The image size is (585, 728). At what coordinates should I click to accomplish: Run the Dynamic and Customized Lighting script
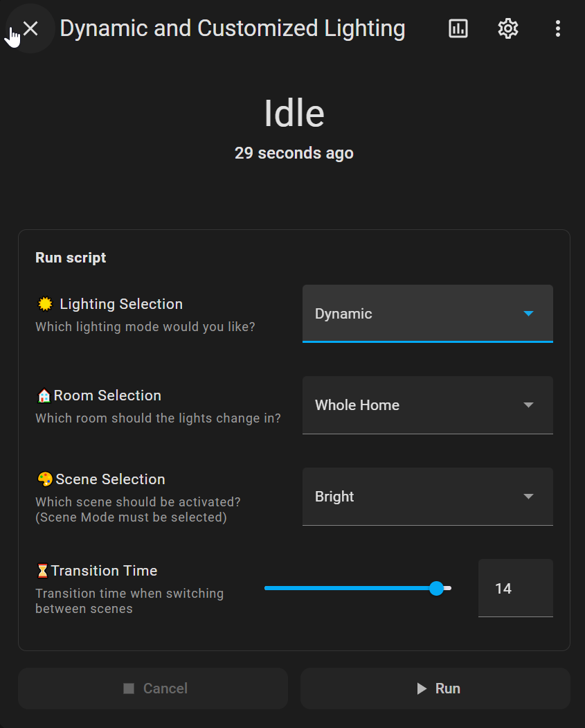coord(435,688)
